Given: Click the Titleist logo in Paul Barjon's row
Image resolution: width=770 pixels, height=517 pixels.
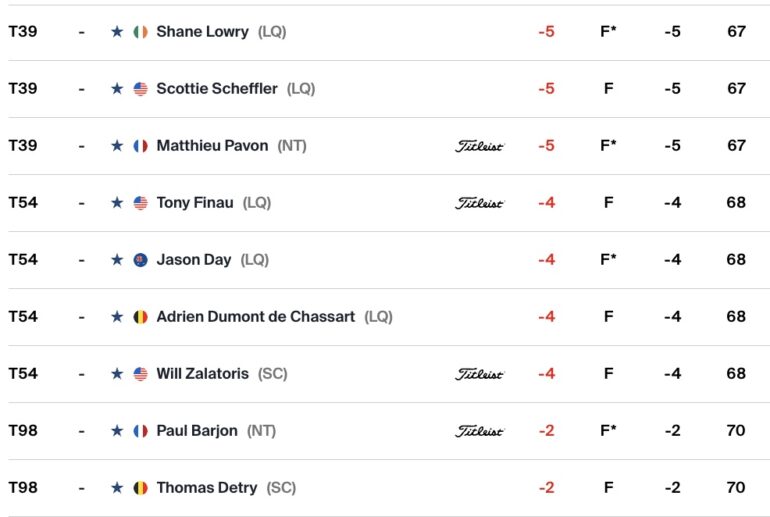Looking at the screenshot, I should click(479, 431).
